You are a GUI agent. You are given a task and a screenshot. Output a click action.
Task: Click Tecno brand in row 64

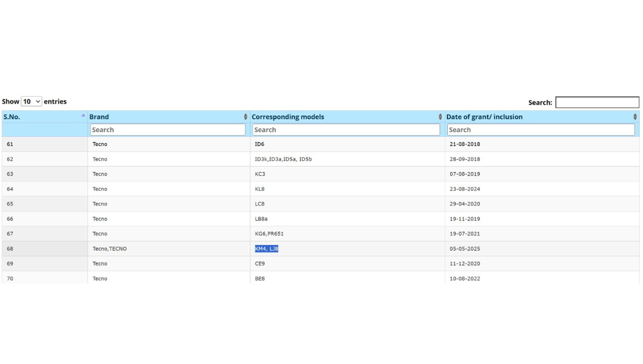pos(100,189)
